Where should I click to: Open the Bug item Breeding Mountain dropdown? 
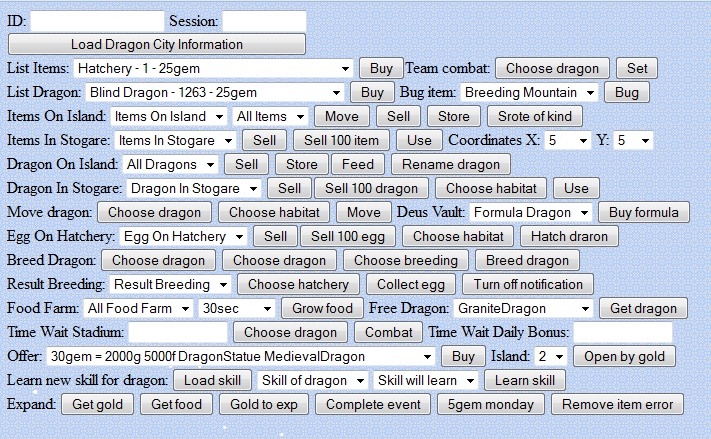coord(529,93)
